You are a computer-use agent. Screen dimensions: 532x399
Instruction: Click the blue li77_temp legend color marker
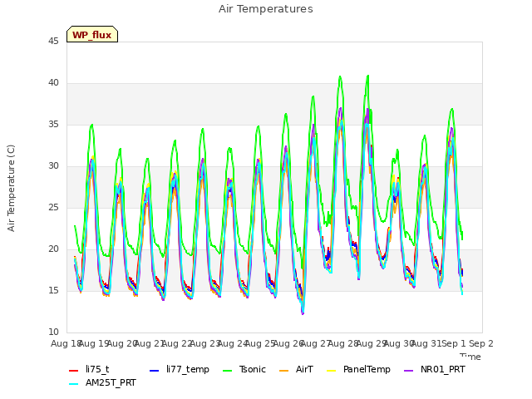[155, 370]
